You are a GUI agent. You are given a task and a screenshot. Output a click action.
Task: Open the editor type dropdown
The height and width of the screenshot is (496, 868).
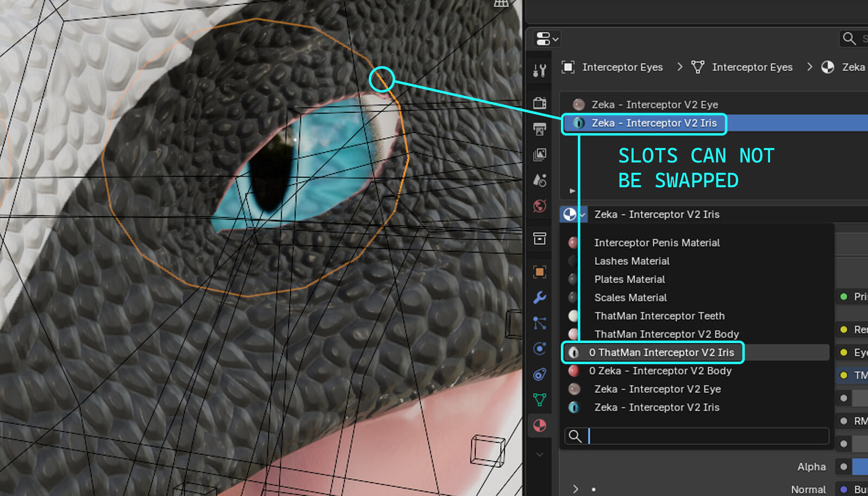(547, 39)
